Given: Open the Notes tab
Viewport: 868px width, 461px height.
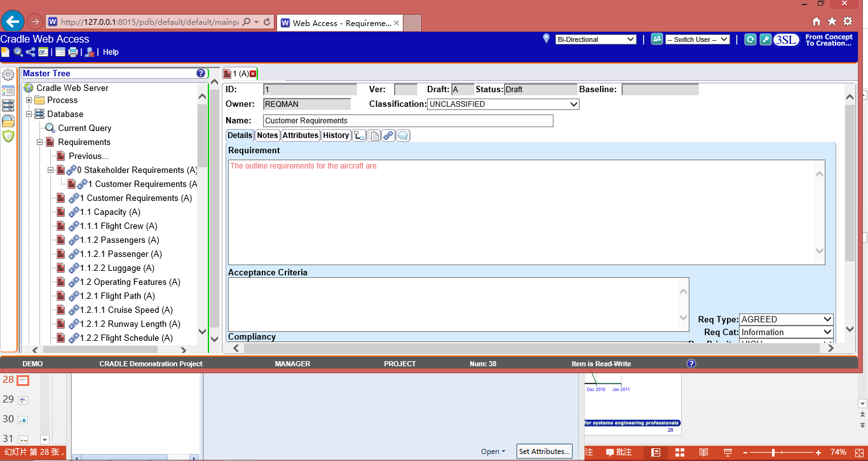Looking at the screenshot, I should (x=268, y=135).
